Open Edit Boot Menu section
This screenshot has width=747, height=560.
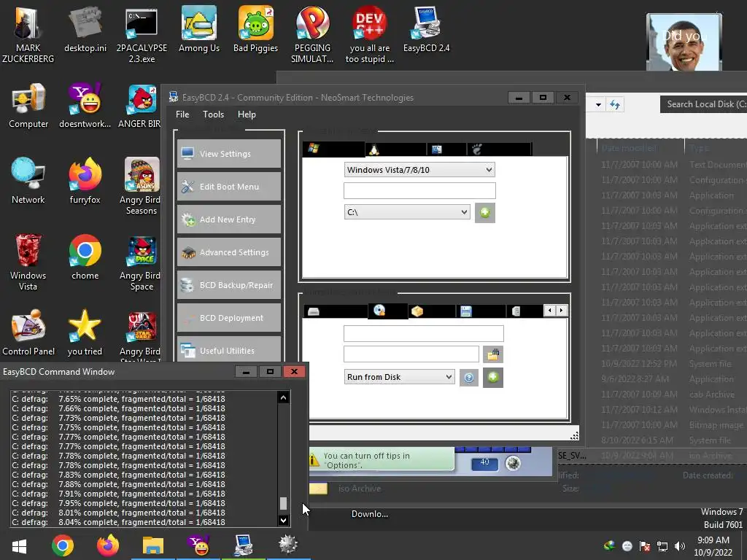(x=229, y=186)
